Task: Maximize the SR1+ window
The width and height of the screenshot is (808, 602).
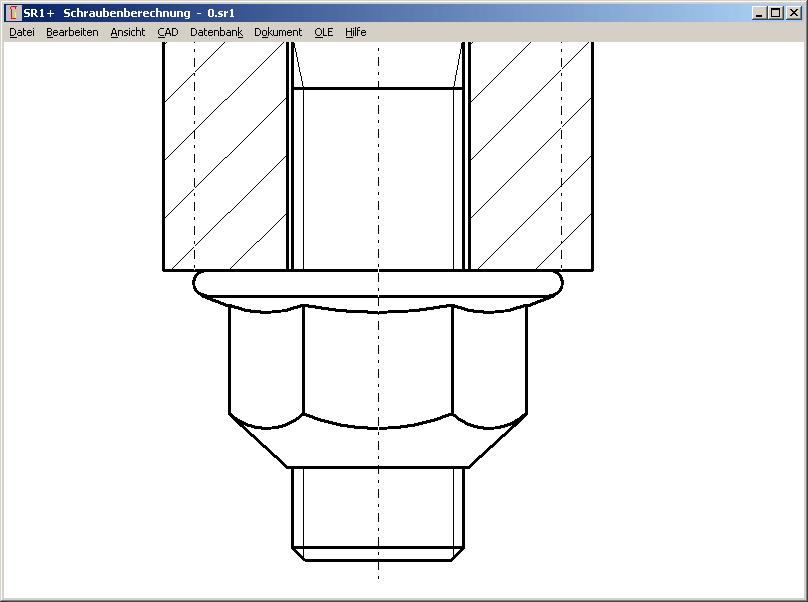Action: click(x=775, y=14)
